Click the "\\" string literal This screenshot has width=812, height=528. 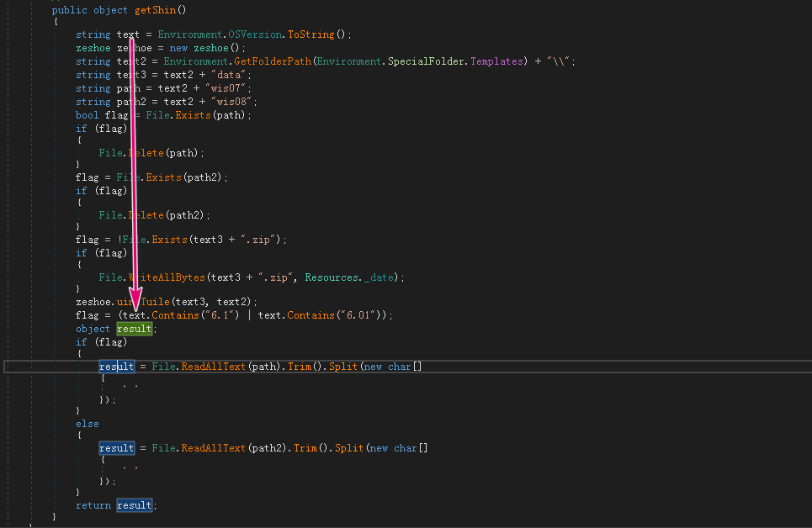(x=558, y=61)
